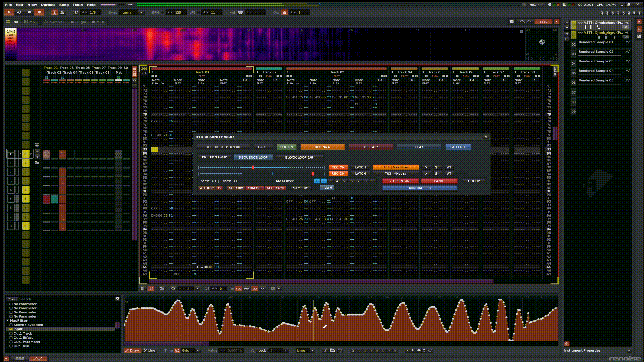Switch to the Sampler tab
This screenshot has height=362, width=644.
(54, 22)
